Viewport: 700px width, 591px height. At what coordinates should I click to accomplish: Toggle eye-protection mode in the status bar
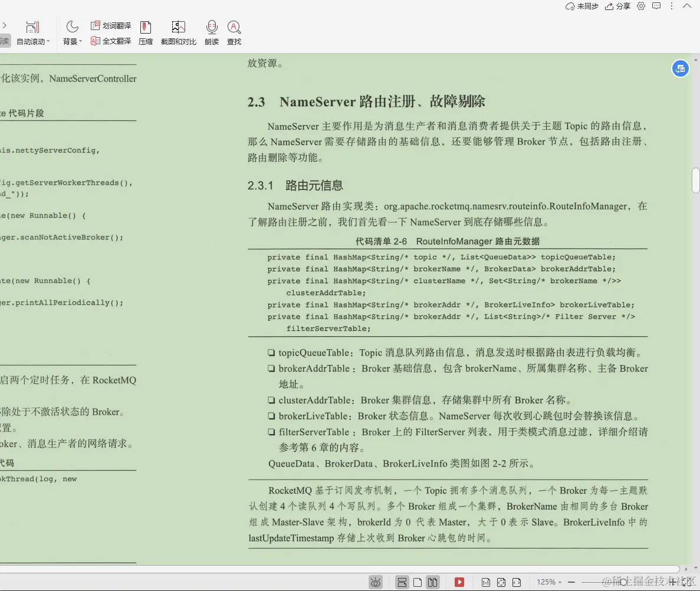pos(376,582)
